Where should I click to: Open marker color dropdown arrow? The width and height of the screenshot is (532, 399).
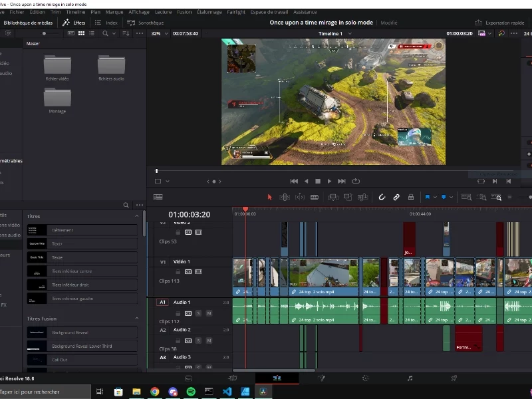(452, 198)
